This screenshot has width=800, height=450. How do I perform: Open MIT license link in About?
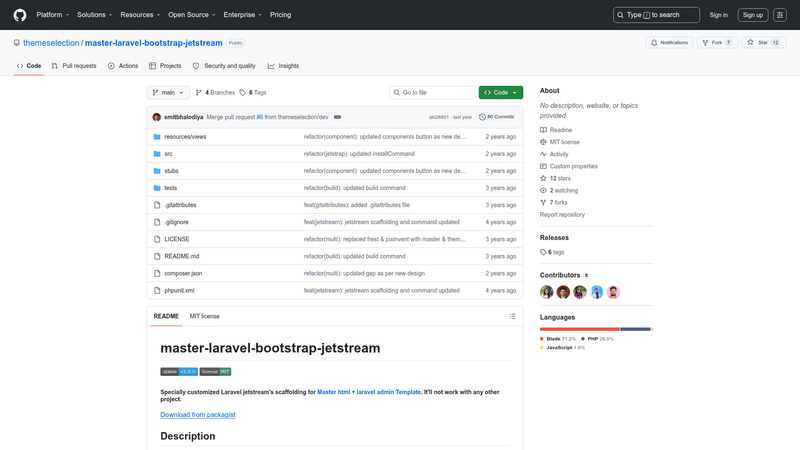(560, 142)
